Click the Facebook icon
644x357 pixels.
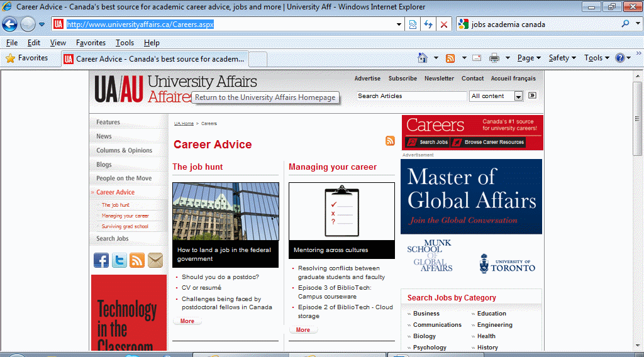pyautogui.click(x=101, y=260)
